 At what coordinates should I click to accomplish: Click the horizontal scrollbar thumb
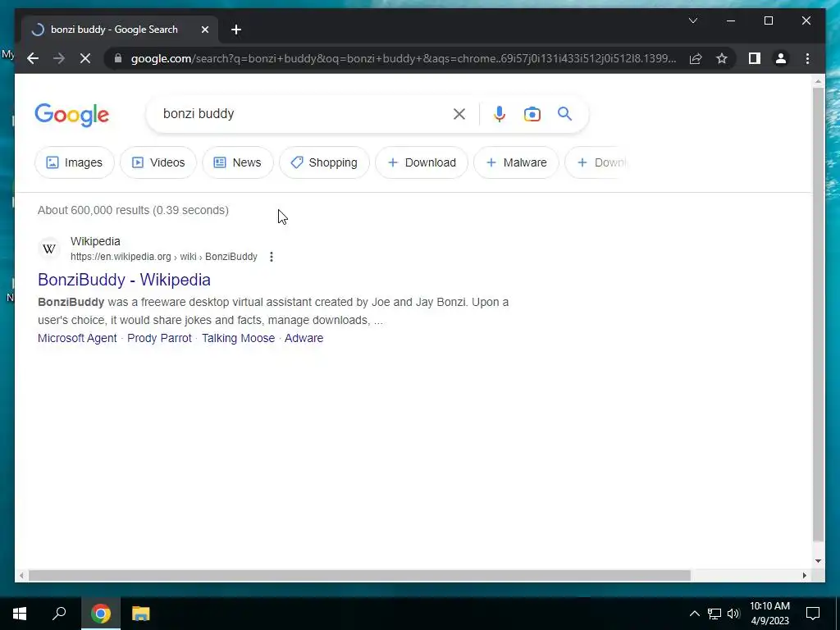359,575
